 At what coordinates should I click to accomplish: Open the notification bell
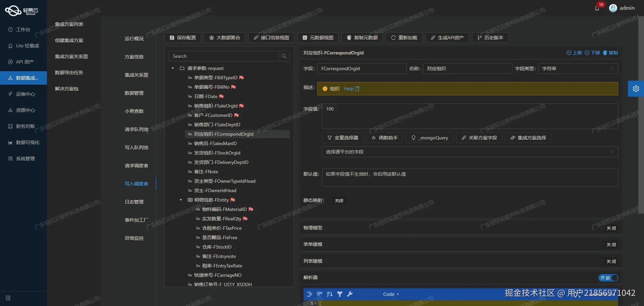point(597,8)
